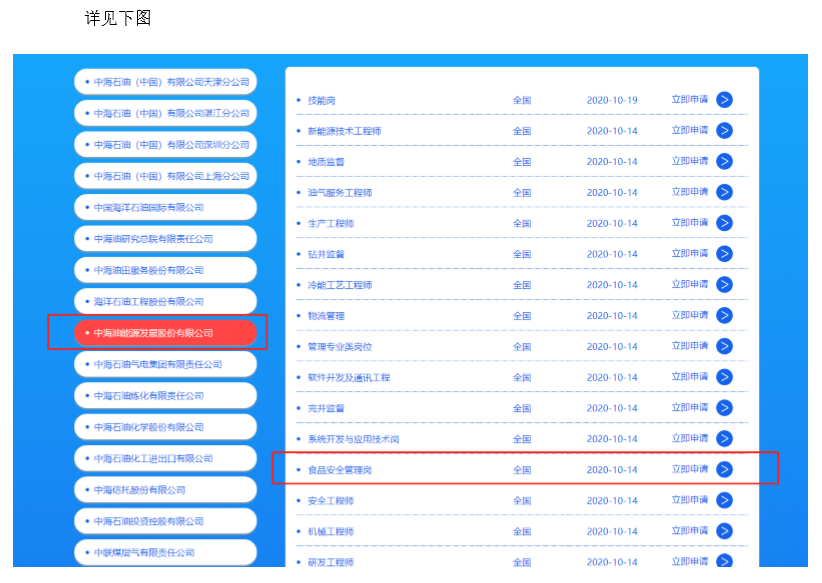This screenshot has height=583, width=822.
Task: Choose 海洋石油工程股份有限公司 from the list
Action: point(165,301)
